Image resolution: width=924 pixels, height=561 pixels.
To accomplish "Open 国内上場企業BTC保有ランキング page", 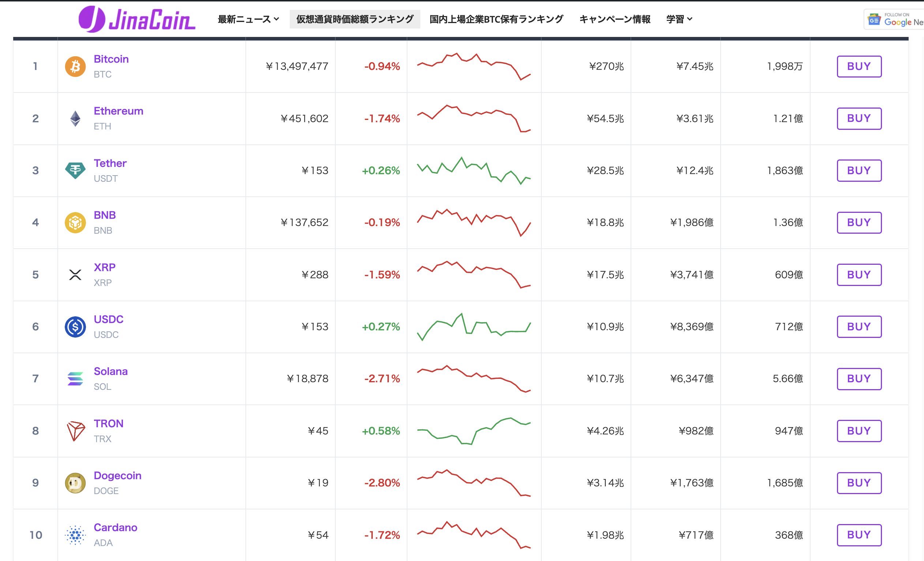I will (x=496, y=19).
